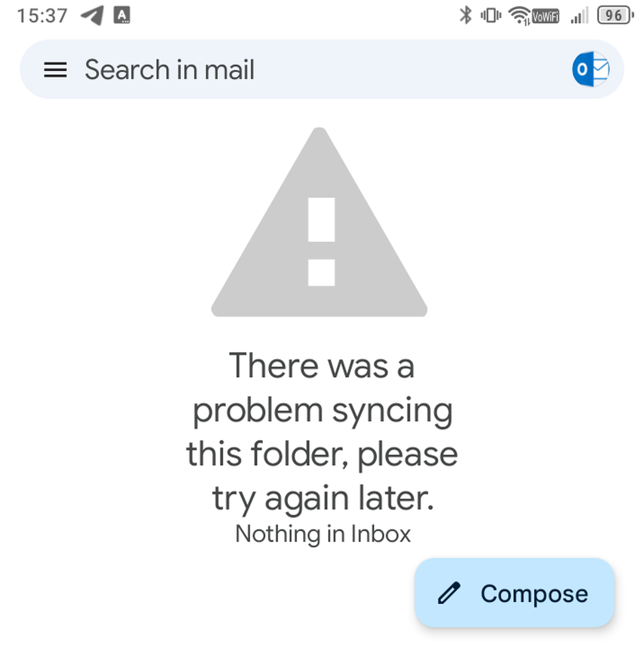This screenshot has width=644, height=647.
Task: Tap the cellular signal bars icon
Action: [x=580, y=16]
